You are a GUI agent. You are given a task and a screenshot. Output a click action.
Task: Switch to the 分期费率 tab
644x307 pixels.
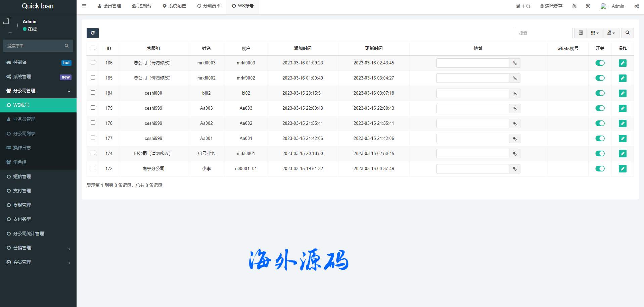click(209, 6)
